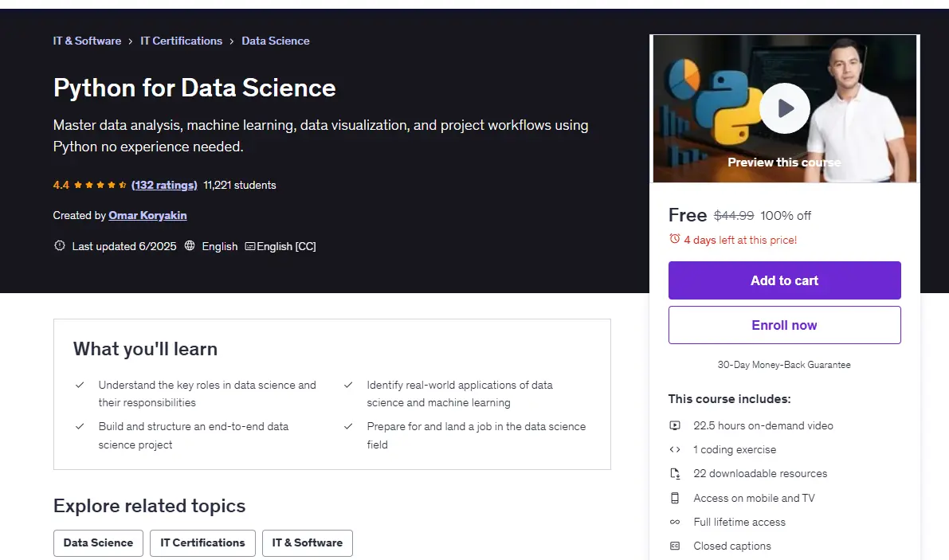Click Access on mobile and TV text

click(754, 499)
